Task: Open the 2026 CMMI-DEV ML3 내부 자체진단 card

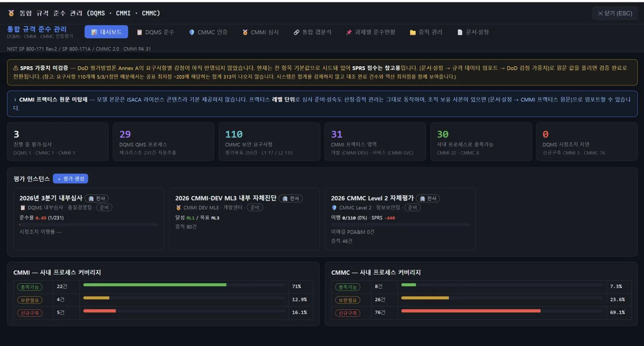Action: pos(244,219)
